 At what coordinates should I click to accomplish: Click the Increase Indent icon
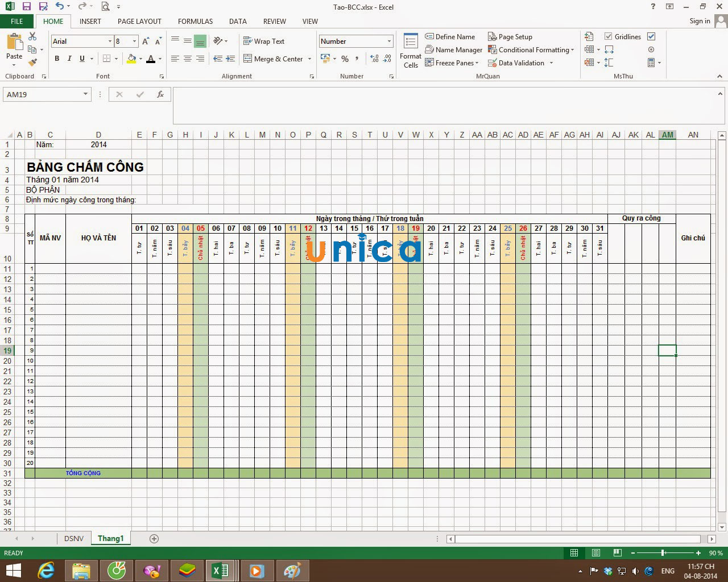[x=230, y=59]
